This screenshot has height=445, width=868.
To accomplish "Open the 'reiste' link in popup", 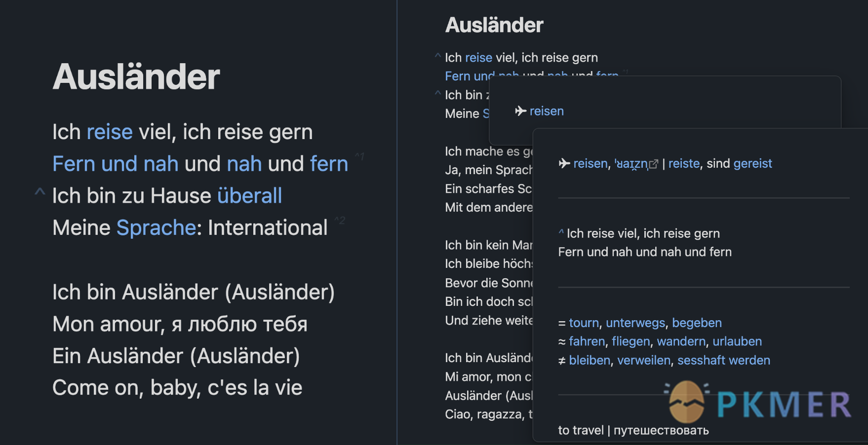I will tap(684, 163).
